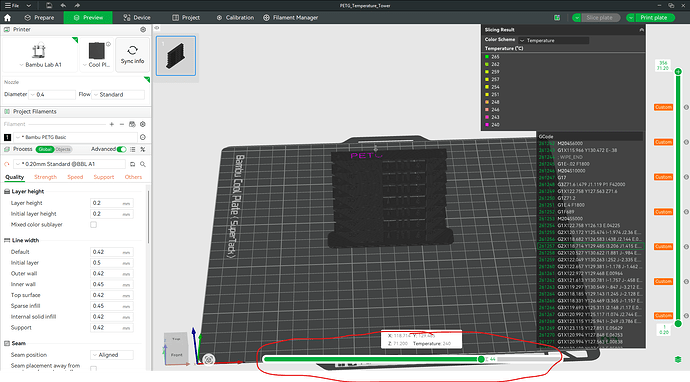Click the save process preset icon

(x=132, y=164)
